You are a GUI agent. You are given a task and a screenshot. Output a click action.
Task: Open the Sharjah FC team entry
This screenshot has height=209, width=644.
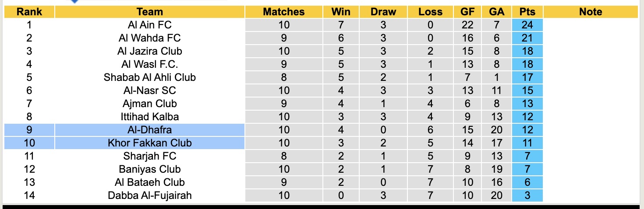[149, 156]
